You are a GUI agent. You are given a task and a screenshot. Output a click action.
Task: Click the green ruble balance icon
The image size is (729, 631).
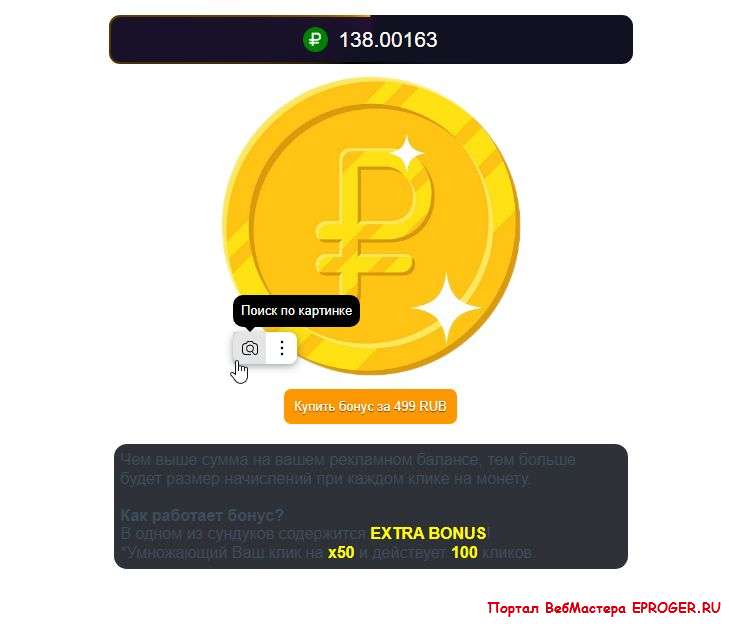pos(315,40)
